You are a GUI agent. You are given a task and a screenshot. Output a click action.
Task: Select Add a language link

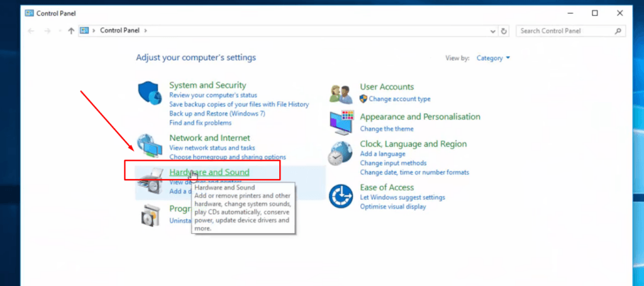coord(382,154)
